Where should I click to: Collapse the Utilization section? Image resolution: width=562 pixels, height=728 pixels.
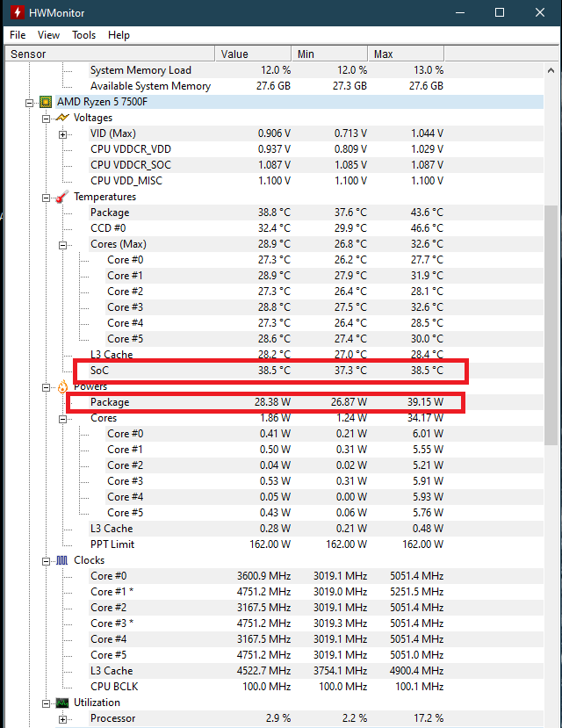(x=46, y=703)
